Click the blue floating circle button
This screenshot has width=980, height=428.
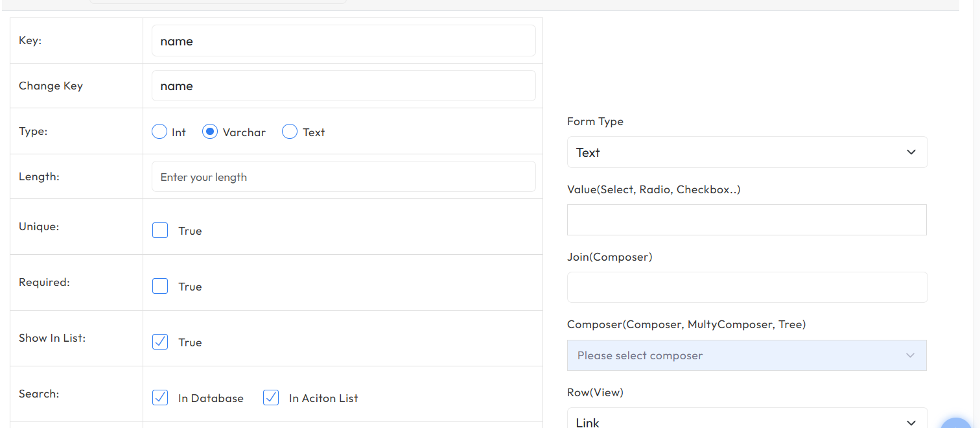[x=957, y=423]
